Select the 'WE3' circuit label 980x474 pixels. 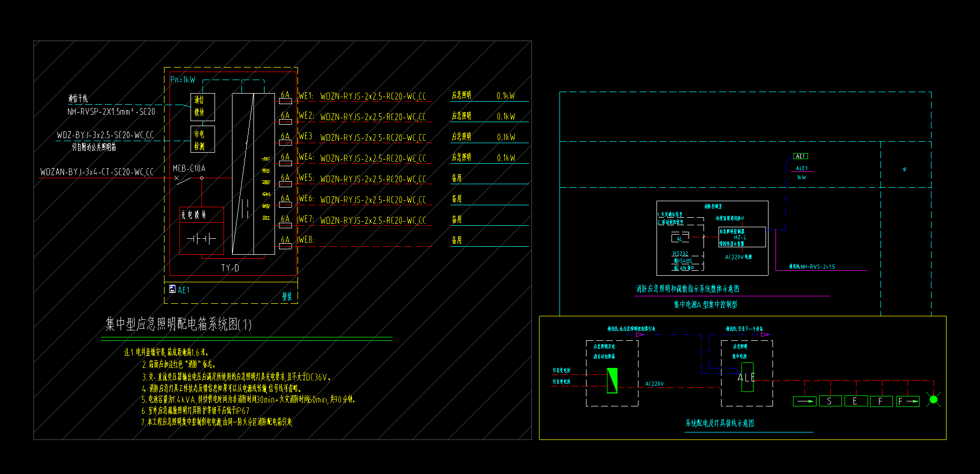click(x=305, y=137)
